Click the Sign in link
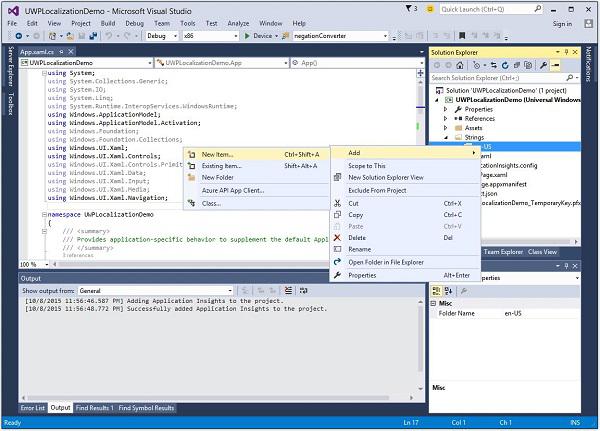The height and width of the screenshot is (431, 600). click(562, 22)
